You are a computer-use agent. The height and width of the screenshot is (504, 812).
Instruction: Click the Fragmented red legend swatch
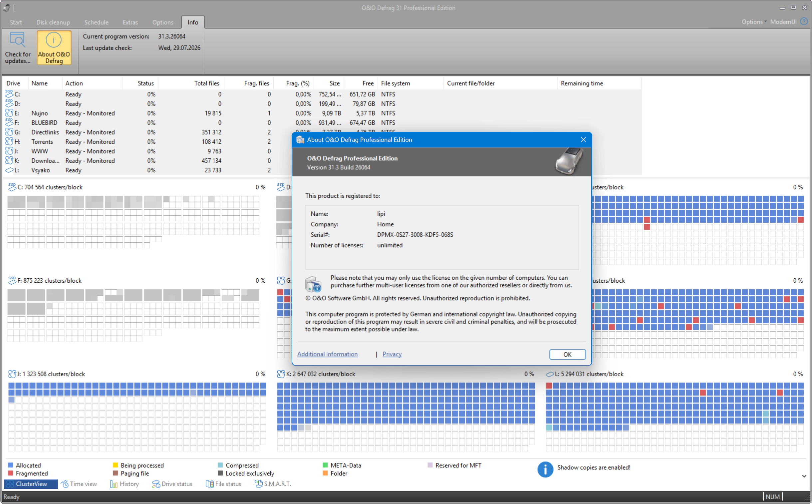10,473
